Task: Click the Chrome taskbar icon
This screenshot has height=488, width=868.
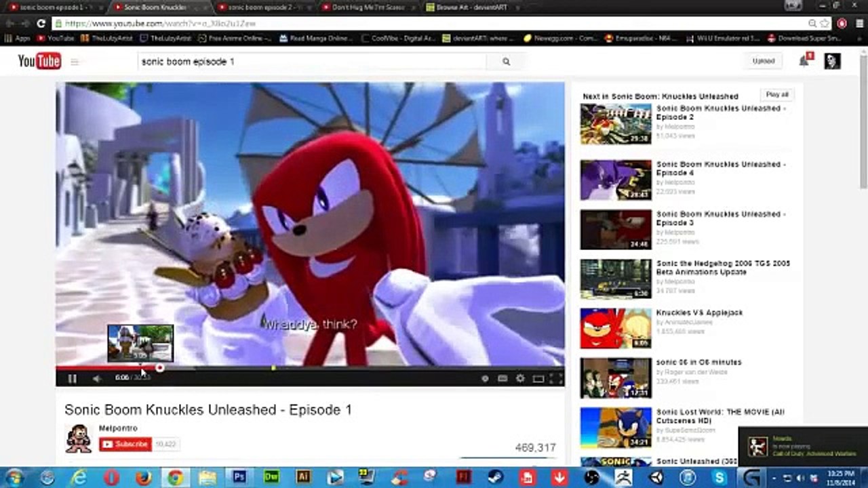Action: point(175,477)
